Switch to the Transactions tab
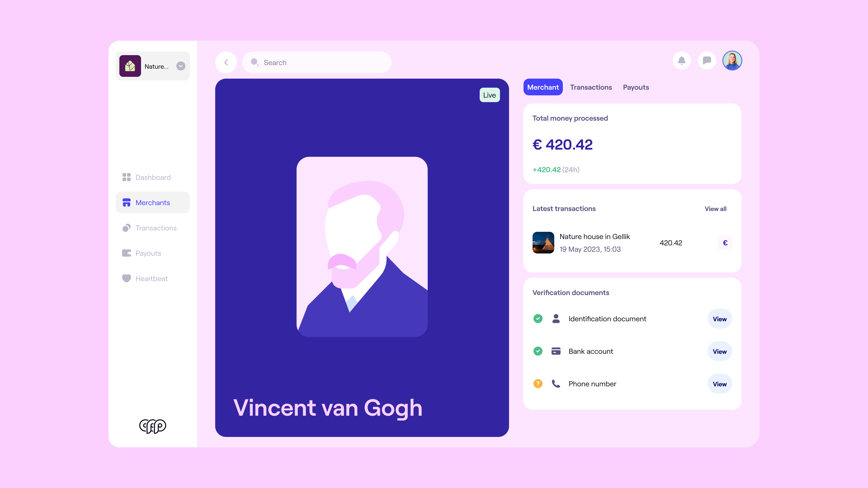This screenshot has width=868, height=488. [x=591, y=87]
